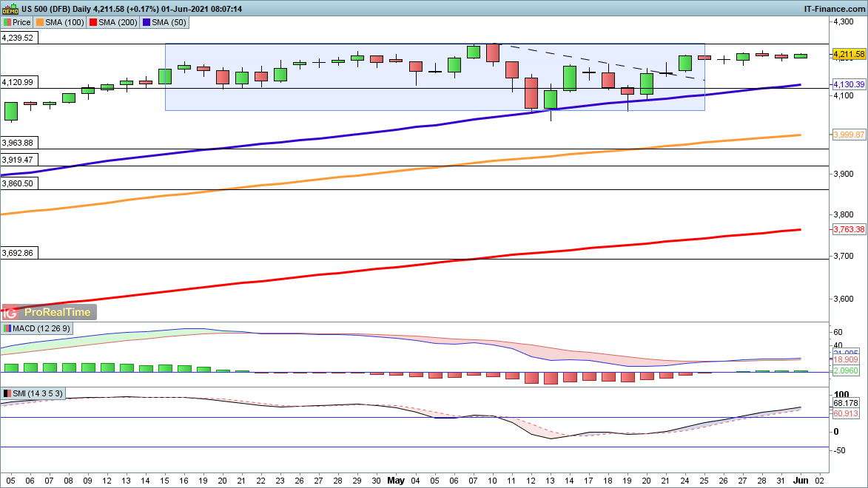Open the IT-Finance.com link

tap(834, 8)
